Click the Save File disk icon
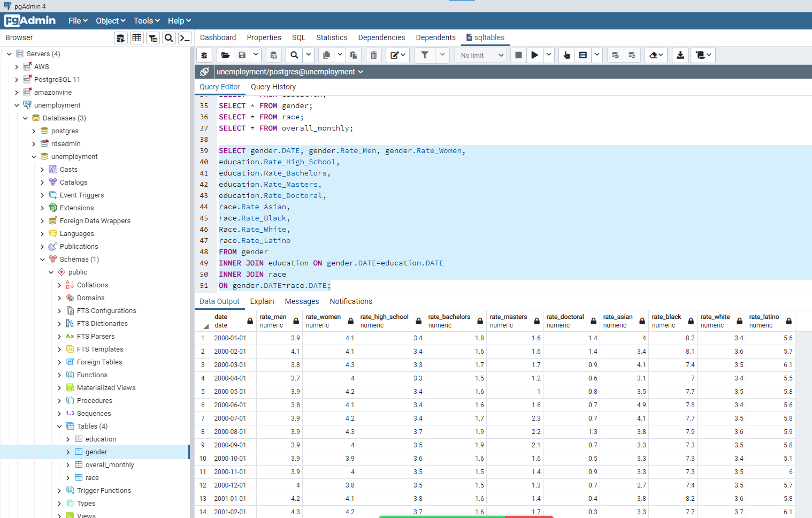The height and width of the screenshot is (518, 812). click(x=242, y=55)
